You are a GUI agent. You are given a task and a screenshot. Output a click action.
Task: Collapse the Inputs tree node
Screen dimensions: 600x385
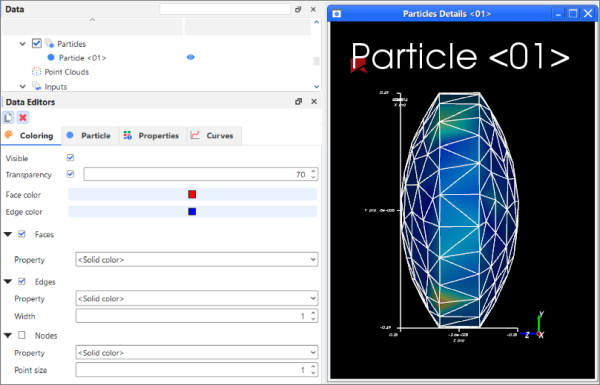tap(23, 86)
